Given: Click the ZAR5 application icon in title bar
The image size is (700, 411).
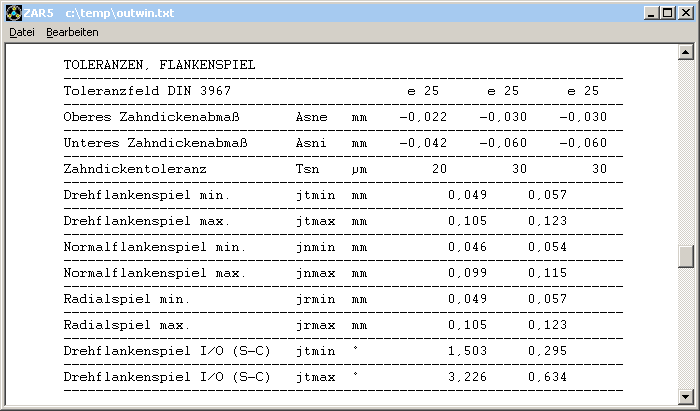Looking at the screenshot, I should [x=13, y=12].
